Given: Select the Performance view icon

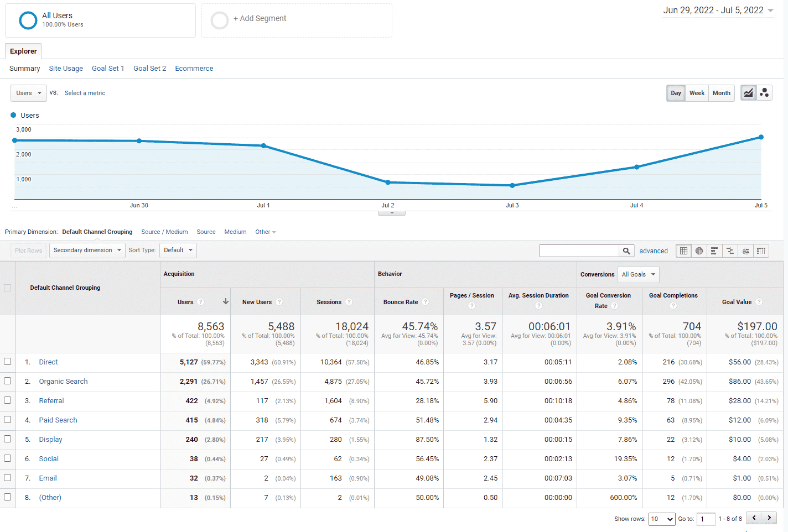Looking at the screenshot, I should (x=714, y=251).
